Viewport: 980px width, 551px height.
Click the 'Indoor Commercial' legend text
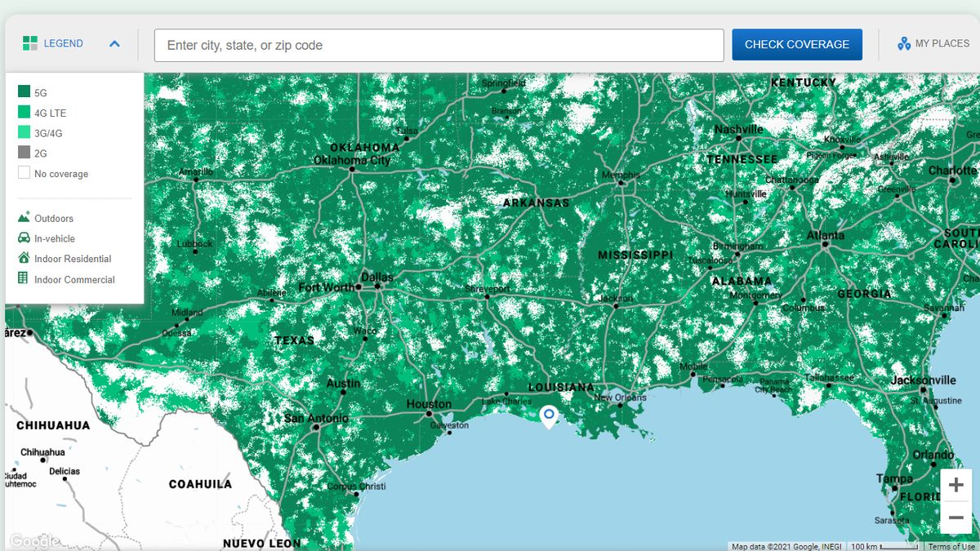coord(74,280)
